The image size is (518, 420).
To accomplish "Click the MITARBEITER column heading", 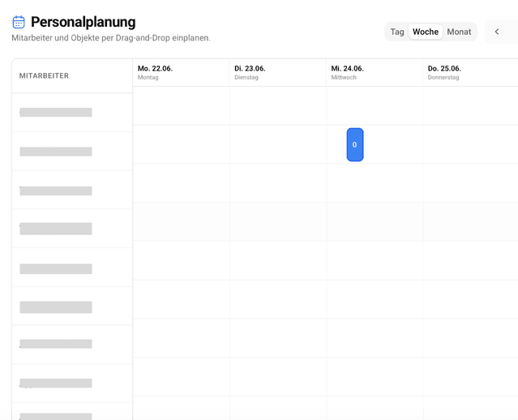I will pyautogui.click(x=44, y=75).
